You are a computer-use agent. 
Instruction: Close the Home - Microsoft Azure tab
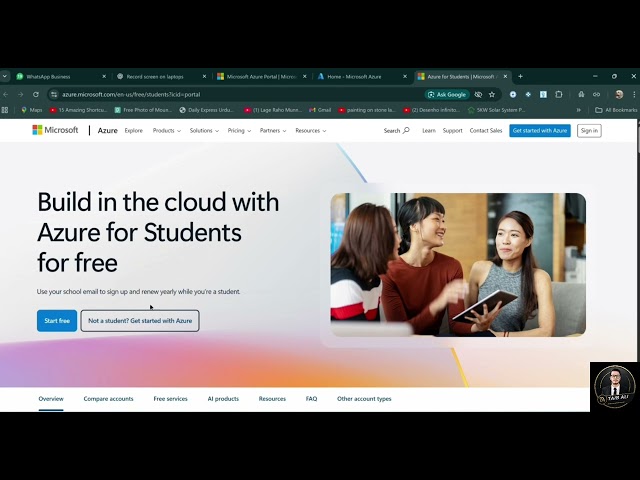[x=405, y=76]
